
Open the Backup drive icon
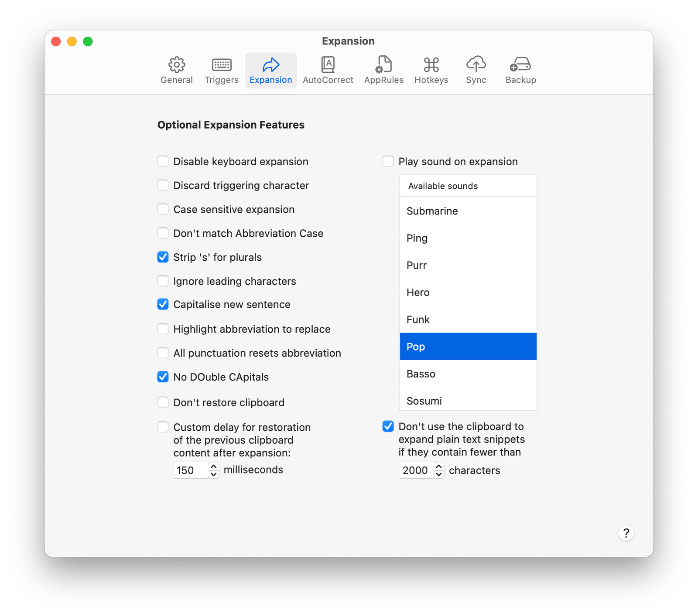[520, 65]
